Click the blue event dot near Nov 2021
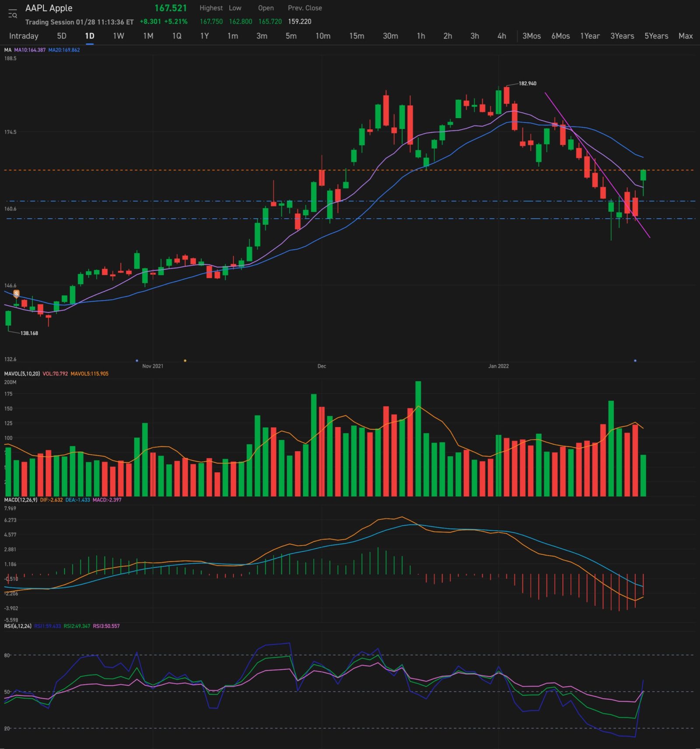Image resolution: width=700 pixels, height=749 pixels. 137,361
